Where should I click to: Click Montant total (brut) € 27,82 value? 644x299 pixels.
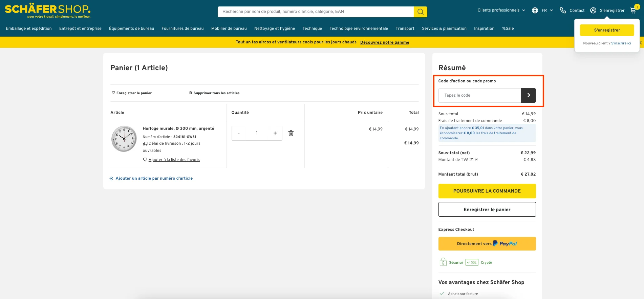[x=528, y=174]
